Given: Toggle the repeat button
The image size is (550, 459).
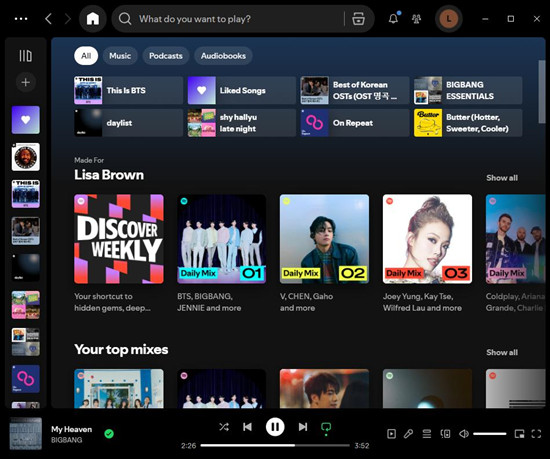Looking at the screenshot, I should [x=326, y=428].
